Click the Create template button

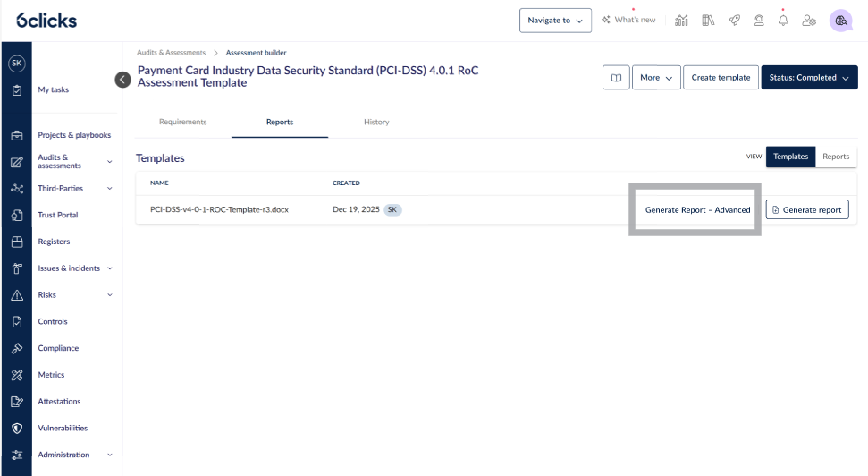tap(721, 78)
